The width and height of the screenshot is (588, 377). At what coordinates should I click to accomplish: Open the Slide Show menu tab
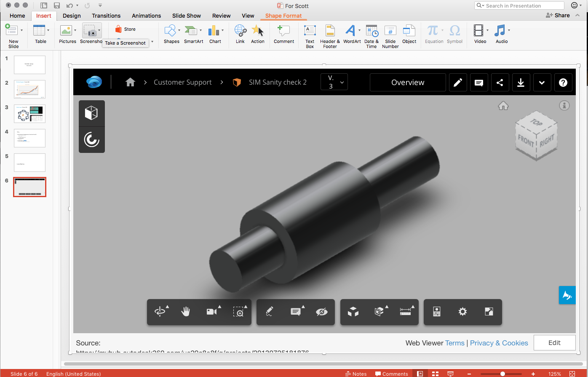pos(186,16)
